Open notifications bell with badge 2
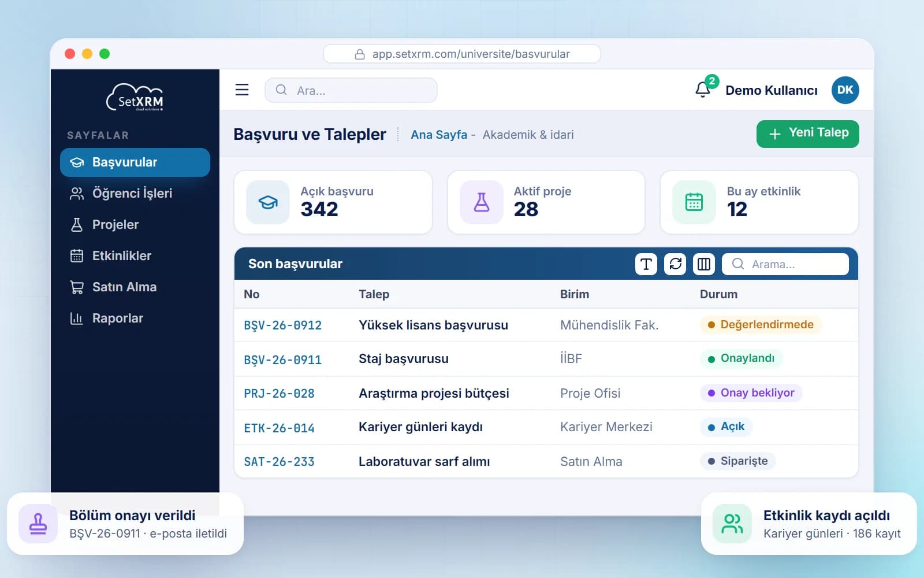Screen dimensions: 924x578 pos(703,89)
